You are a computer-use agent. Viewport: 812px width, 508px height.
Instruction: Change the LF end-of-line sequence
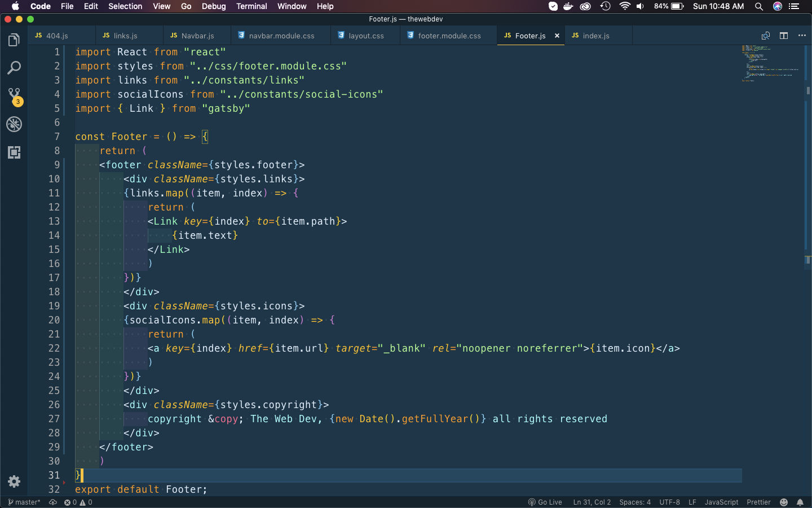pyautogui.click(x=692, y=502)
